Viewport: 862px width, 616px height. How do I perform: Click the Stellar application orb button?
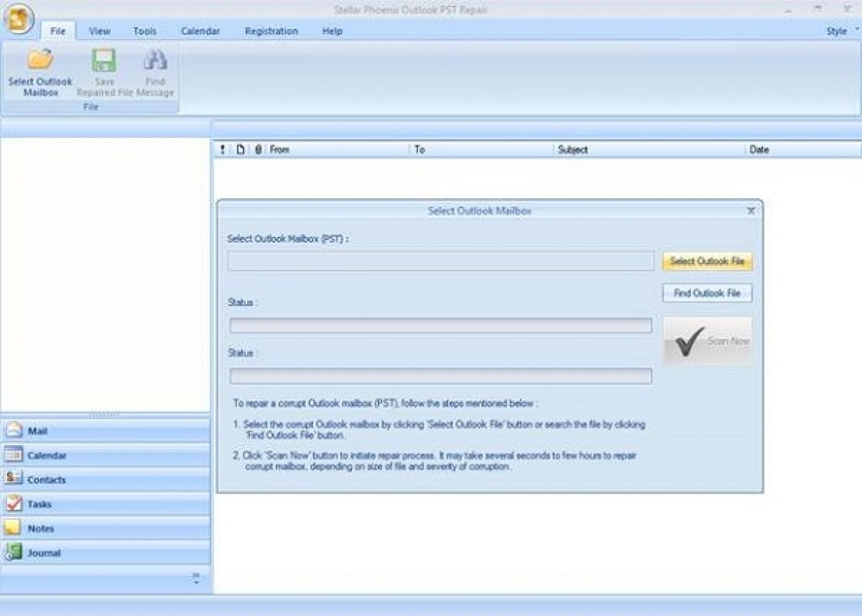point(18,19)
